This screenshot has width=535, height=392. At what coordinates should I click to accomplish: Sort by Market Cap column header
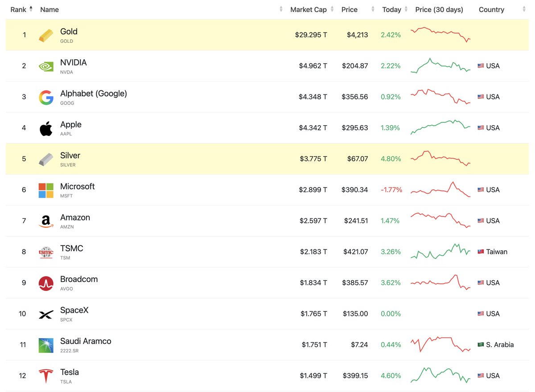click(x=309, y=9)
